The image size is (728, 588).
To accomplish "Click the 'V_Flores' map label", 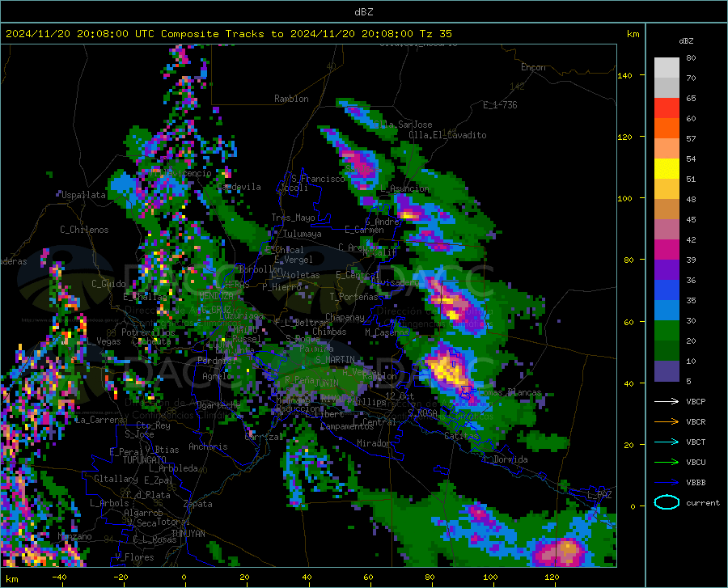I will click(134, 557).
